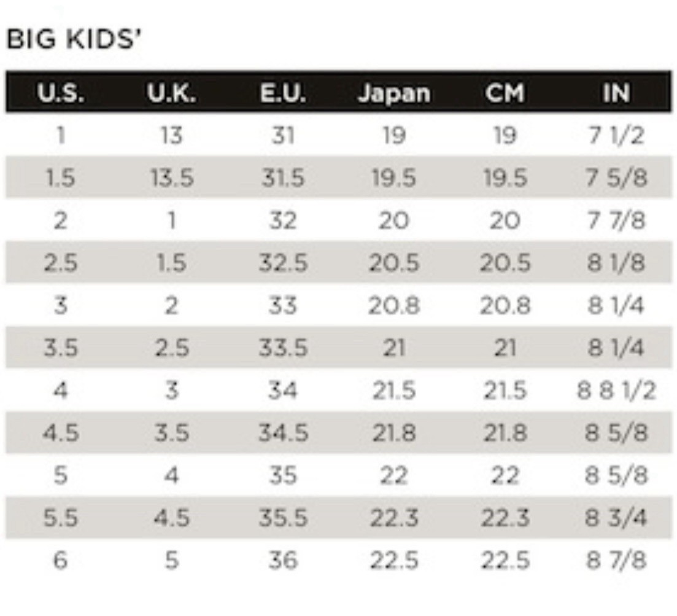Select the 35.5 E.U. size cell
This screenshot has width=677, height=616.
[283, 518]
